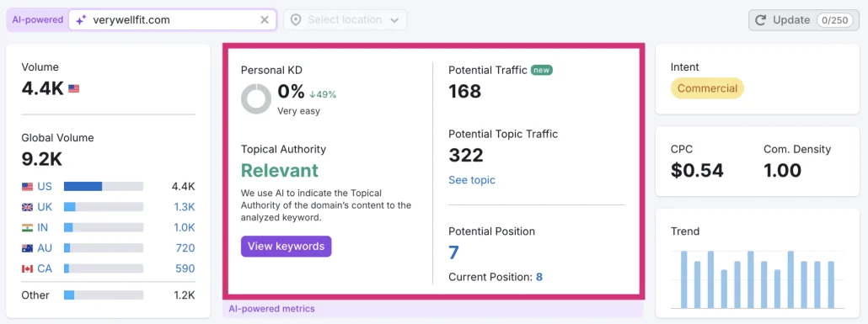Click the refresh arrow icon on Update
The image size is (868, 324).
[x=761, y=20]
